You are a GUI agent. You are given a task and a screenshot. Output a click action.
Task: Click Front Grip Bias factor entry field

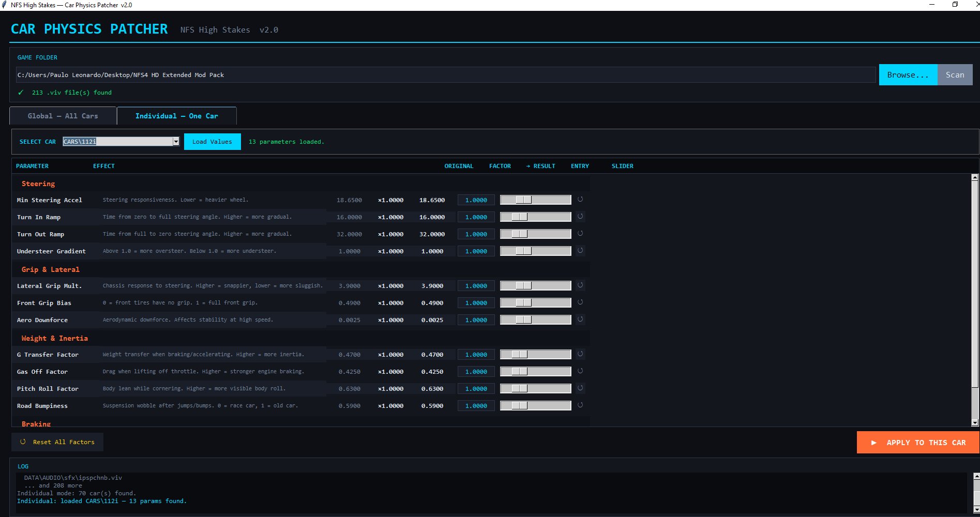[476, 303]
